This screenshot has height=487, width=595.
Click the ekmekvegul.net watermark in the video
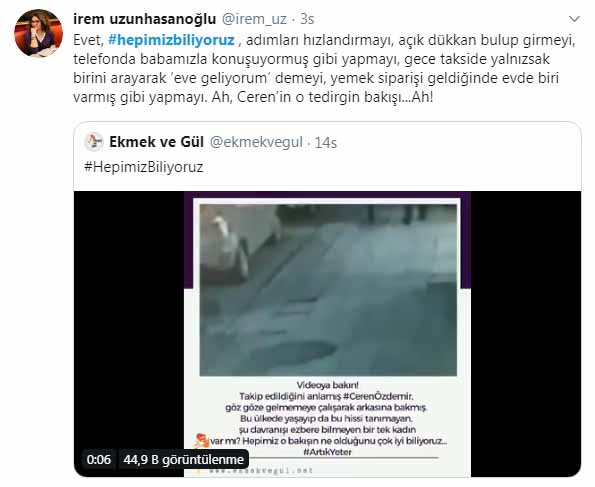261,471
